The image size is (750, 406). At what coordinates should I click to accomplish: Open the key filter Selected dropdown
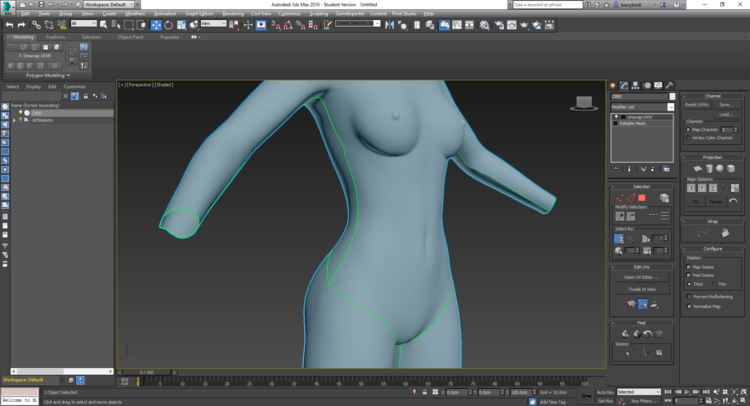(x=639, y=392)
